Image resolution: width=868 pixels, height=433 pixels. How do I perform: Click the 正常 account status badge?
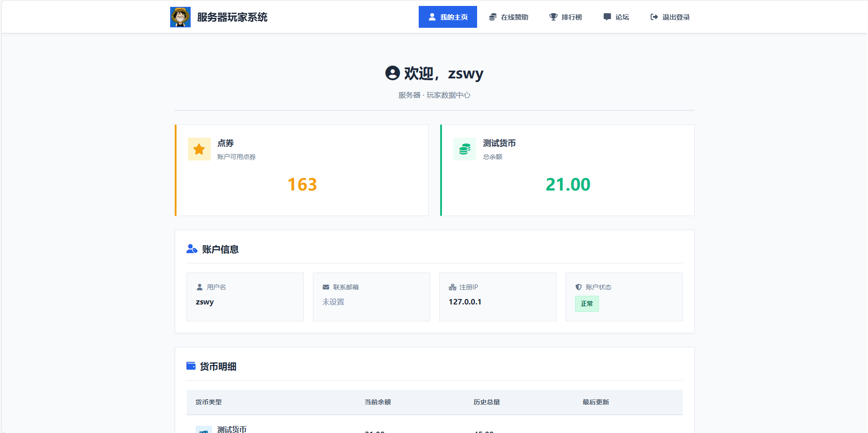pos(587,304)
